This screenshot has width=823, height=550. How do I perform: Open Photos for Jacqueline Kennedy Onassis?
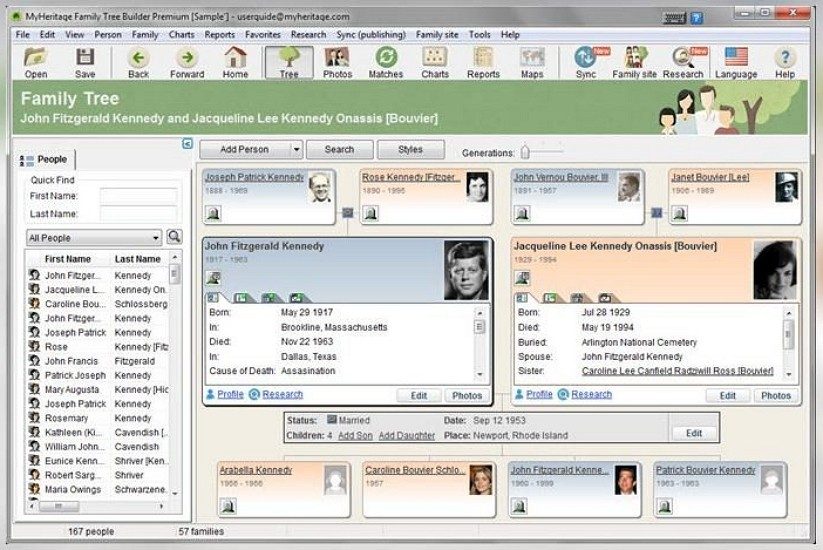click(x=776, y=395)
